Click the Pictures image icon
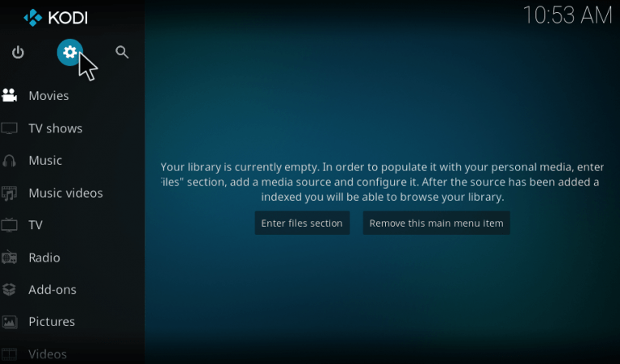Image resolution: width=620 pixels, height=364 pixels. coord(10,322)
